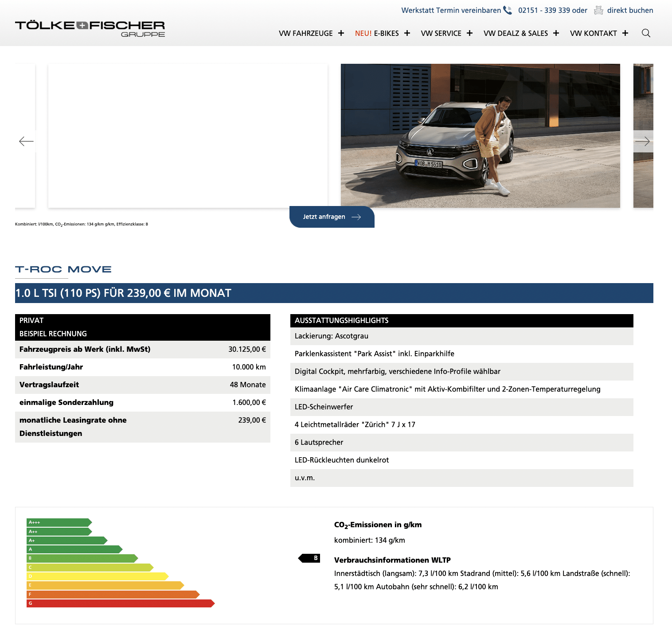Click the Tölke + Fischer Gruppe logo

point(90,29)
